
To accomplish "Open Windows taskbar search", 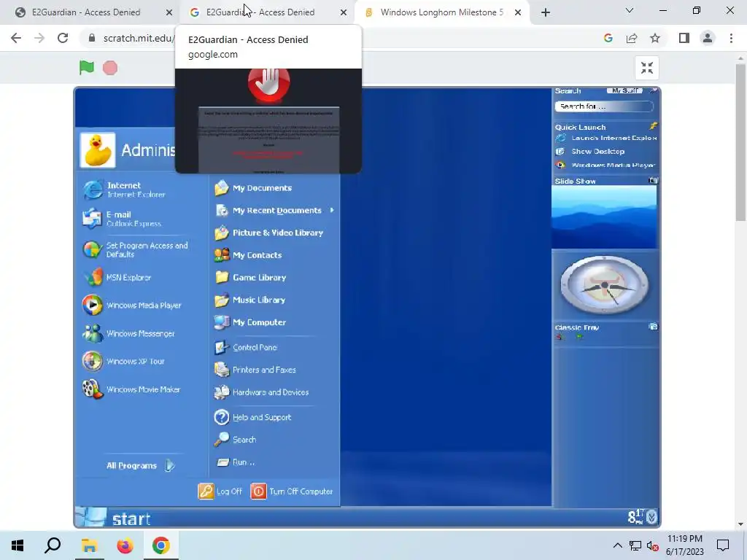I will [x=53, y=545].
